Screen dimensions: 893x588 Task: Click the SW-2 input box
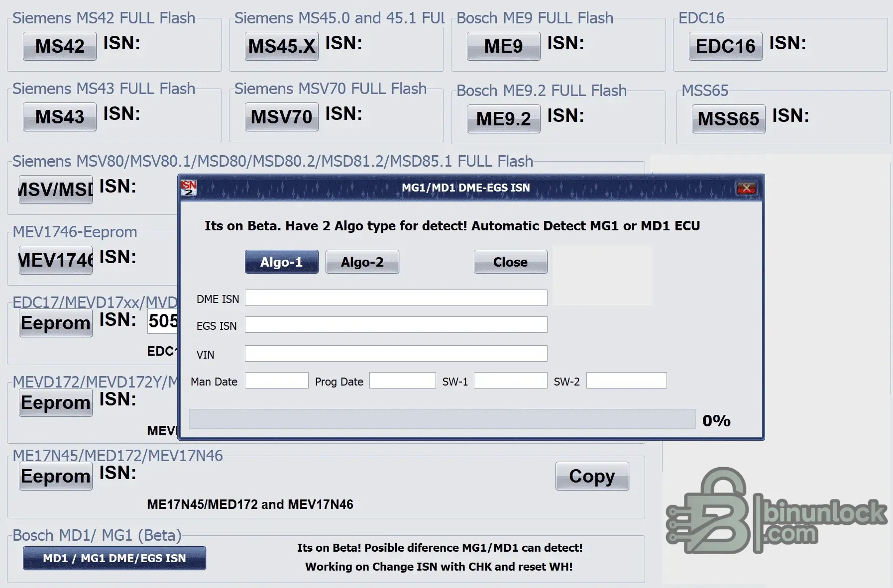pyautogui.click(x=627, y=381)
